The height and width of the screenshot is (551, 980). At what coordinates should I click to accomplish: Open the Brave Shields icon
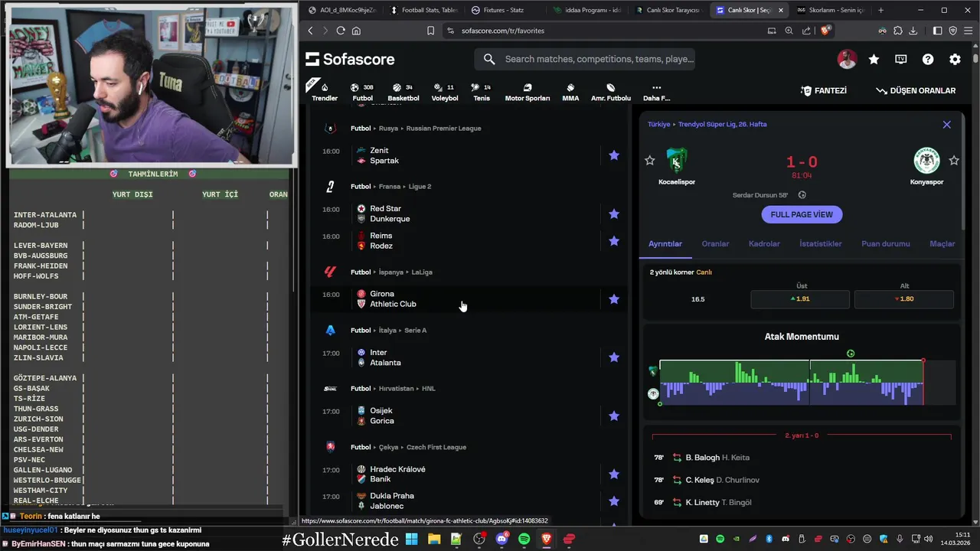click(x=825, y=31)
